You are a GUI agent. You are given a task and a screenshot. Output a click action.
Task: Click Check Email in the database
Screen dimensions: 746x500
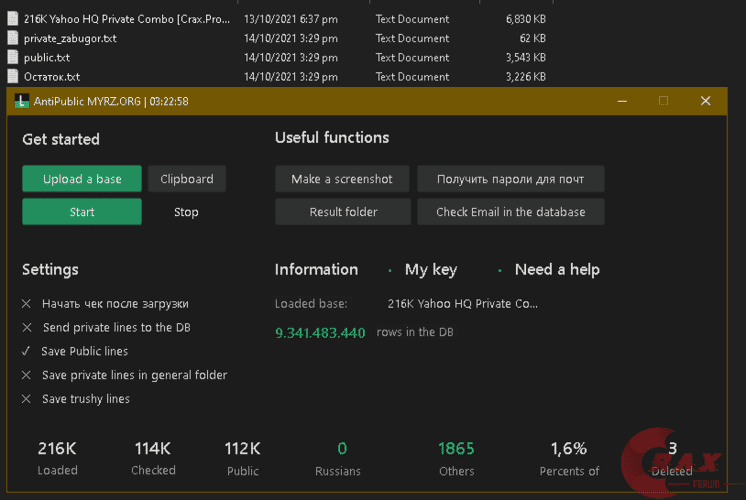tap(510, 212)
